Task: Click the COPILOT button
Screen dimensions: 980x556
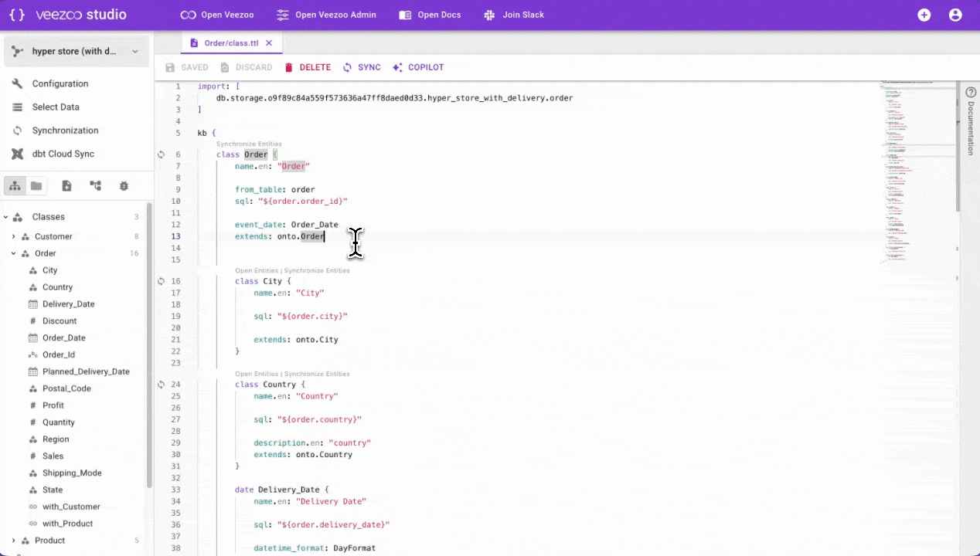Action: [418, 67]
